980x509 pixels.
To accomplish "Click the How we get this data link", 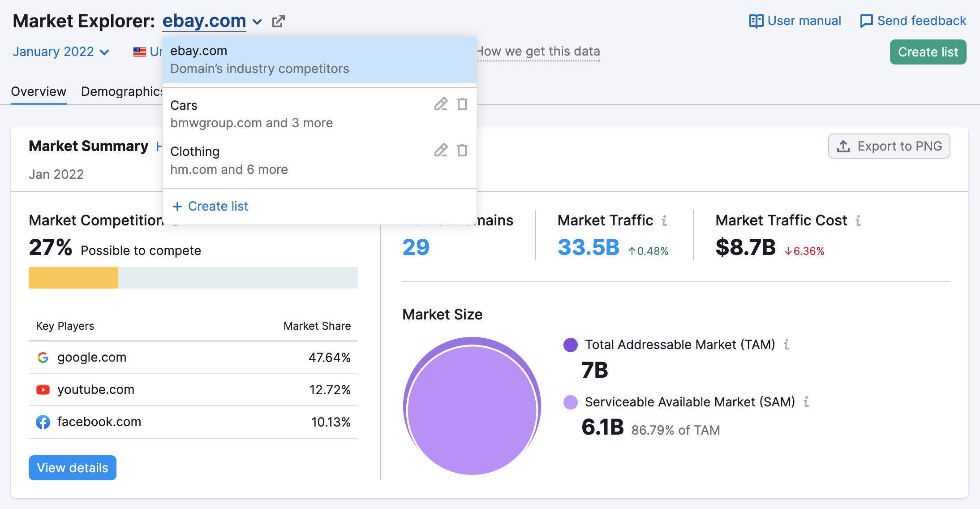I will [x=538, y=52].
